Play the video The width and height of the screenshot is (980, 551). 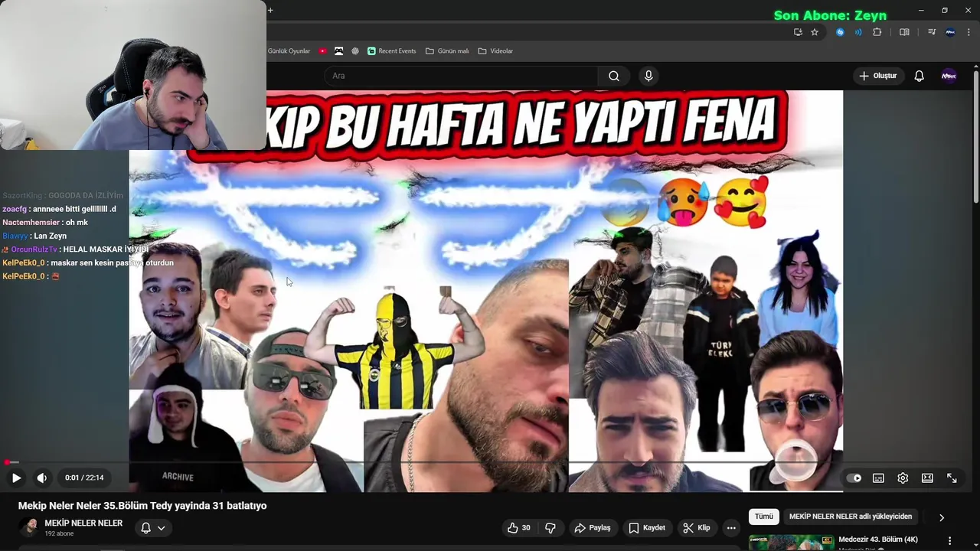point(16,478)
